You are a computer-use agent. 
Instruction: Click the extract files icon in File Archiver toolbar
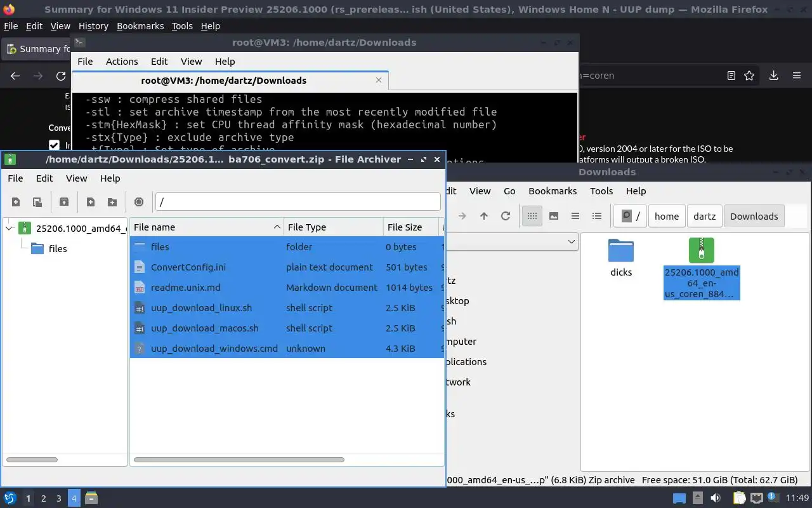(x=64, y=202)
